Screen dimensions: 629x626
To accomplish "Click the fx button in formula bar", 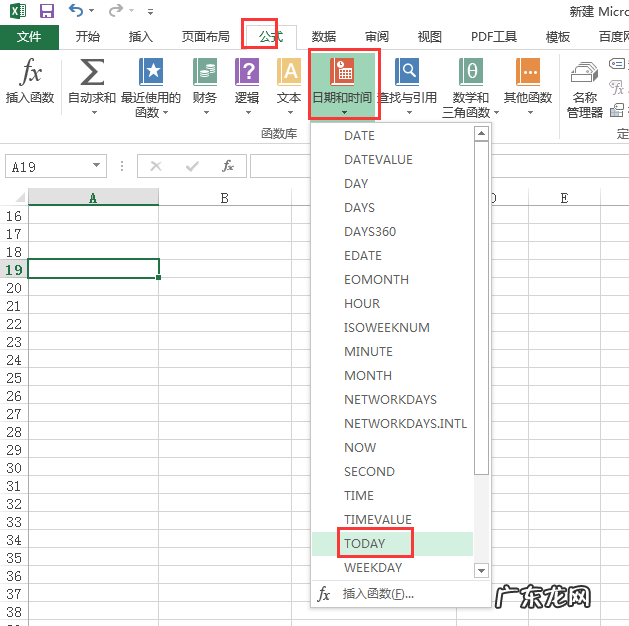I will (228, 166).
